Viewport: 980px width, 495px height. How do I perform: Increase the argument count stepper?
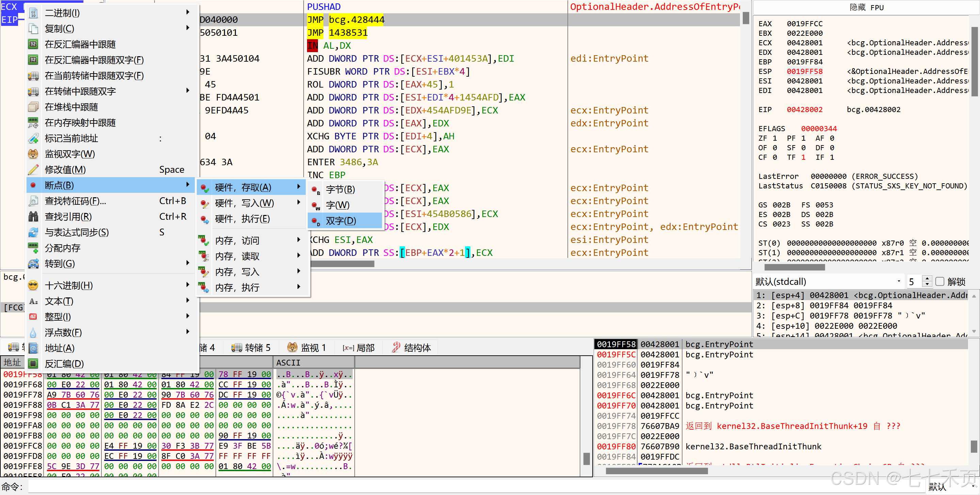928,279
